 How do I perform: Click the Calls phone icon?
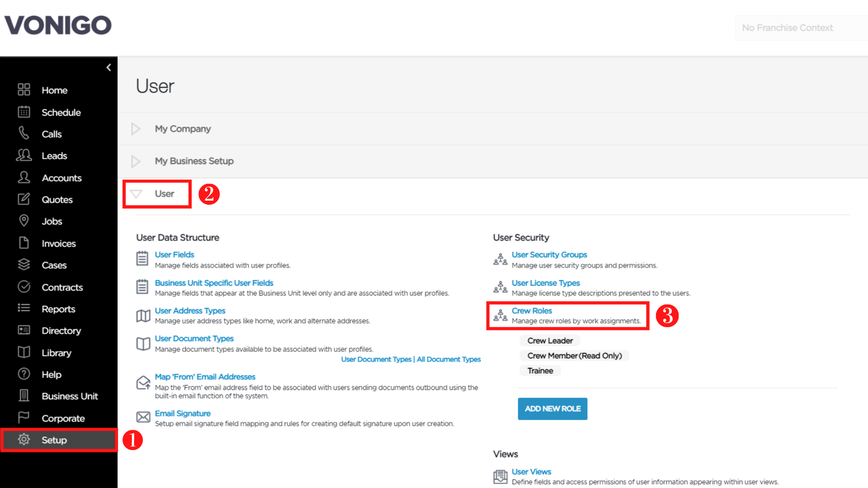(x=24, y=134)
